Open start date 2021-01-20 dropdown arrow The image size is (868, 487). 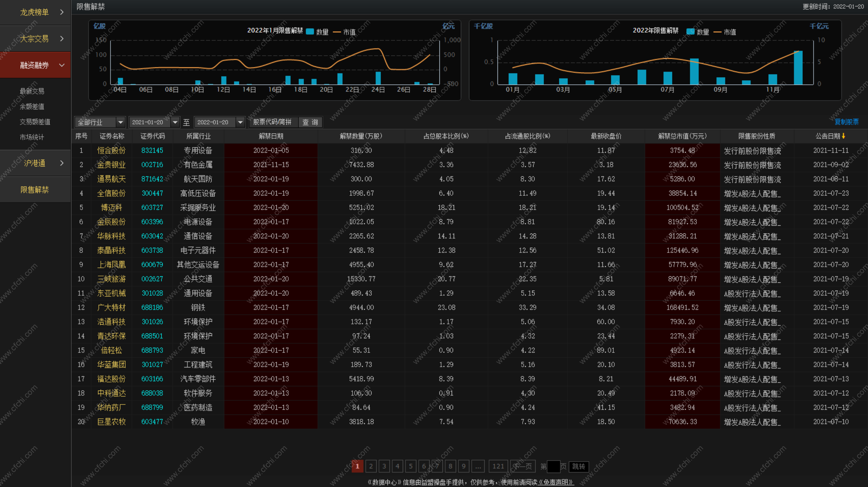click(175, 122)
